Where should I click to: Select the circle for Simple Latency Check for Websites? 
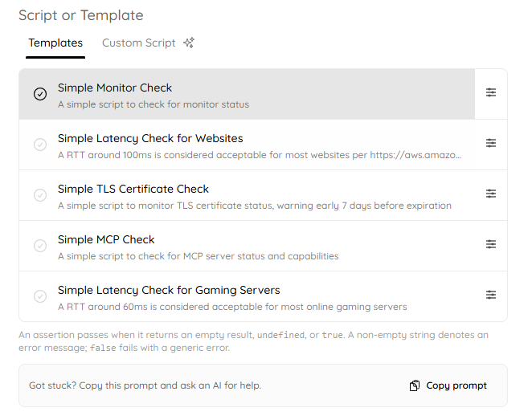(x=40, y=145)
